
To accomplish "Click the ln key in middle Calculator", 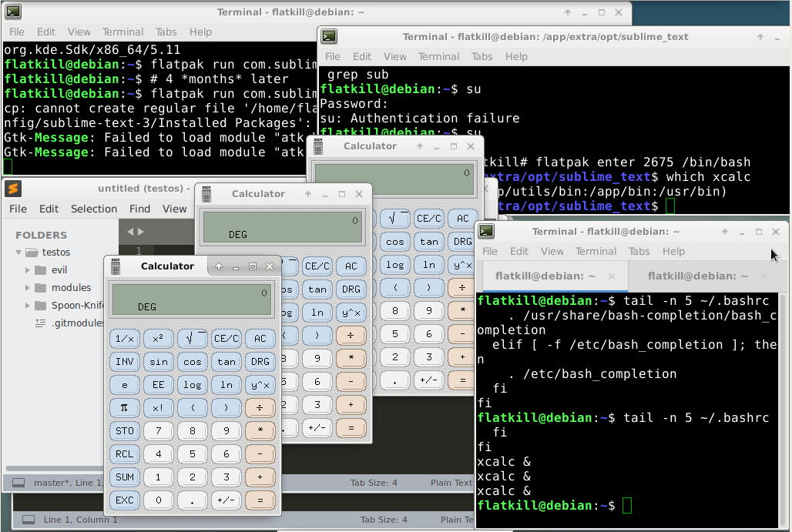I will pyautogui.click(x=317, y=313).
